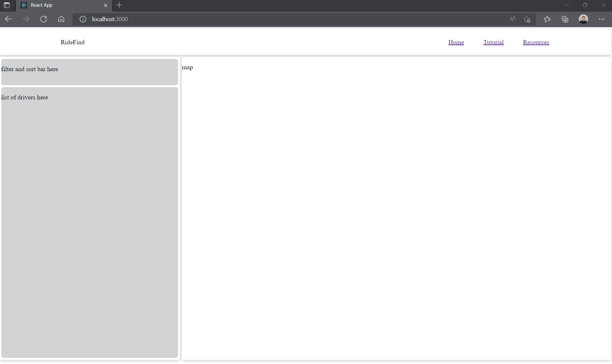Open Settings and more ellipsis menu
The image size is (612, 364).
pos(601,19)
